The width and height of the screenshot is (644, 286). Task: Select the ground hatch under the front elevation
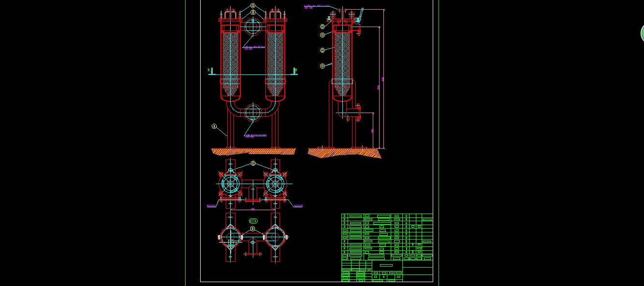pyautogui.click(x=254, y=151)
